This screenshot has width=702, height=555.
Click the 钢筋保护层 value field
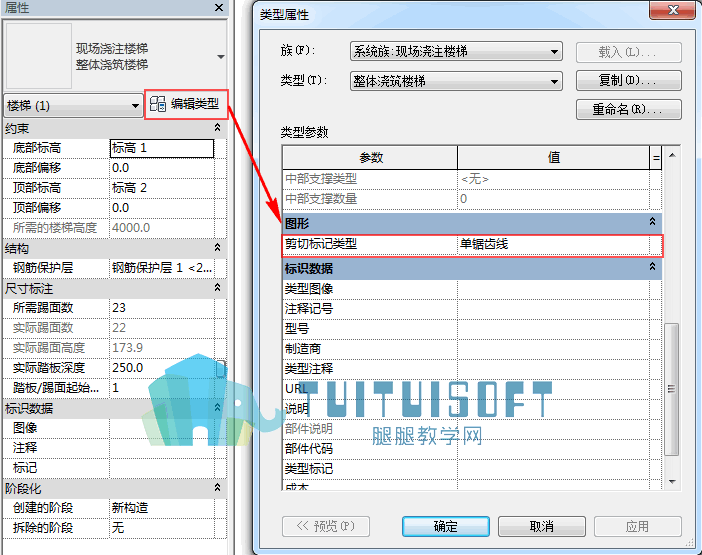[162, 268]
